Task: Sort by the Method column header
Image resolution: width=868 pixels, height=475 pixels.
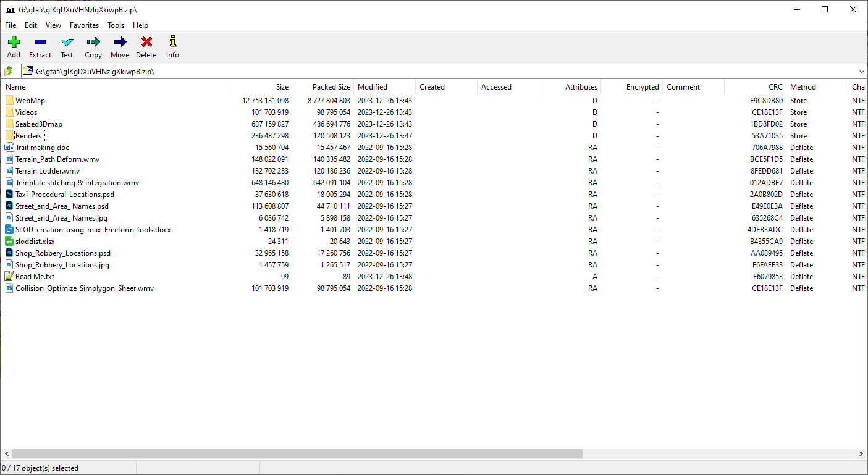Action: tap(817, 87)
